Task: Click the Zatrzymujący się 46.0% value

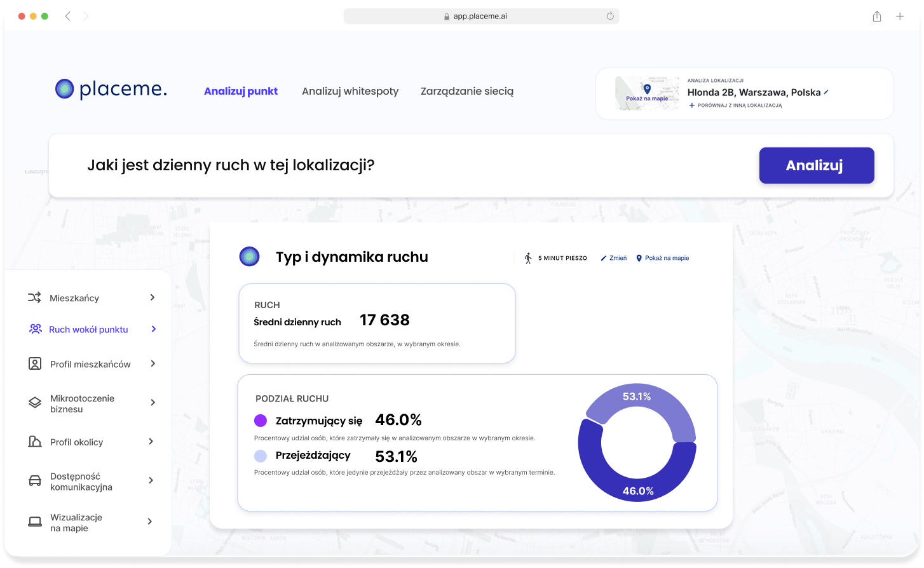Action: pos(398,420)
